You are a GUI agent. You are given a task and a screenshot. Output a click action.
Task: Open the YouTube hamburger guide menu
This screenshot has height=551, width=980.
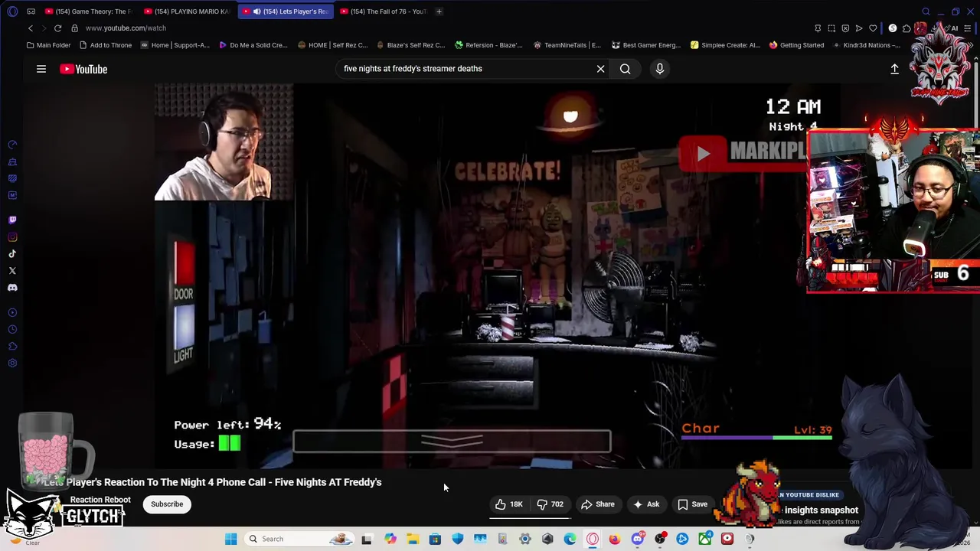tap(41, 69)
